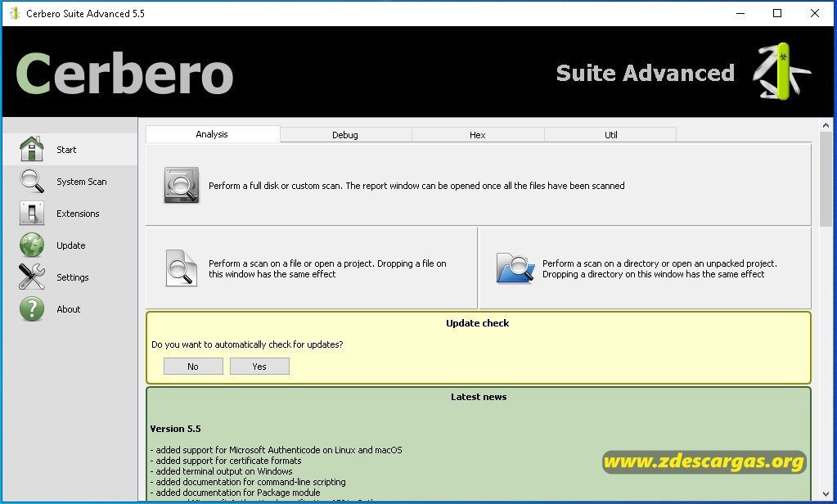Click the vertical scrollbar thumb
The width and height of the screenshot is (837, 504).
(826, 179)
